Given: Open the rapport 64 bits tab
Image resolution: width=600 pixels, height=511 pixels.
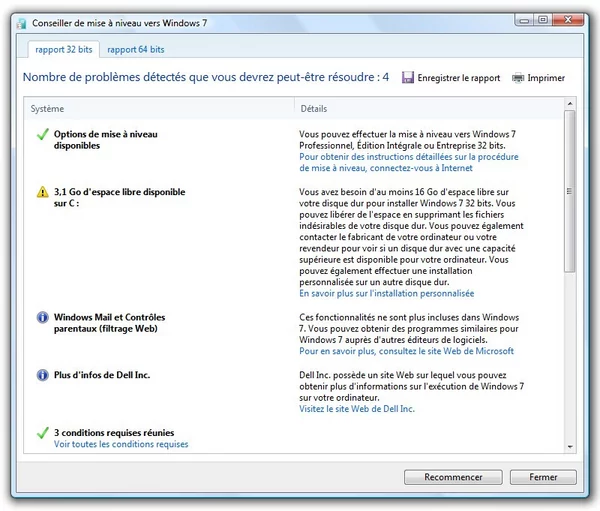Looking at the screenshot, I should 135,49.
